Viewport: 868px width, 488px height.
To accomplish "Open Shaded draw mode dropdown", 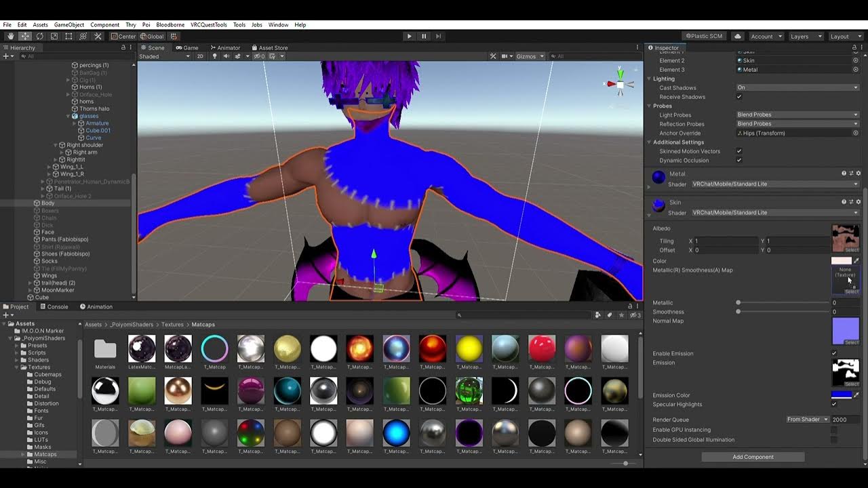I will pos(165,56).
